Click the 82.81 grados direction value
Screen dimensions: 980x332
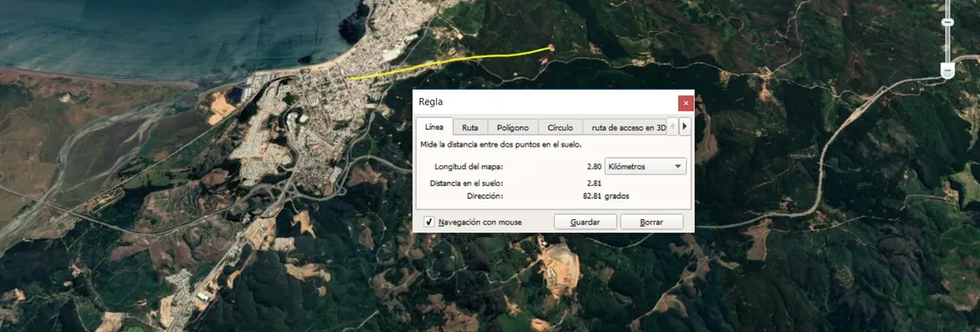pos(605,196)
